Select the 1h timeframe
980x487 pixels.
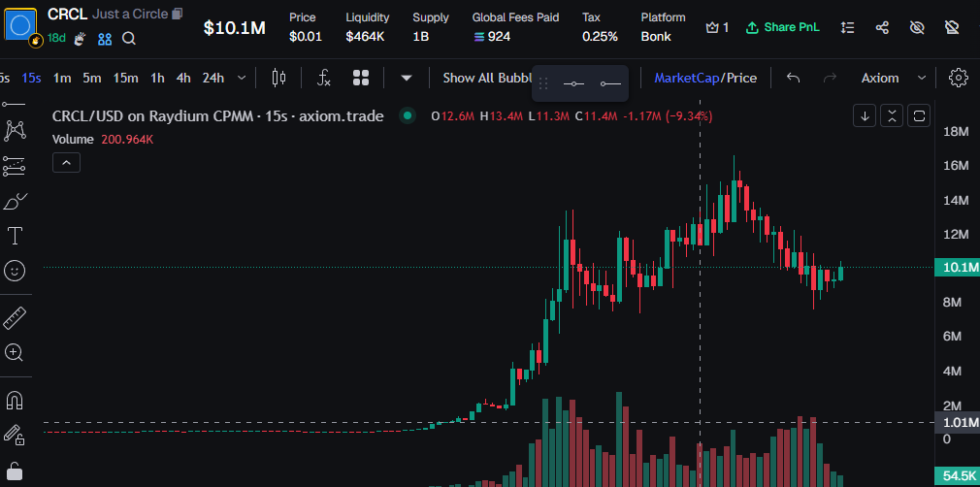pyautogui.click(x=157, y=79)
